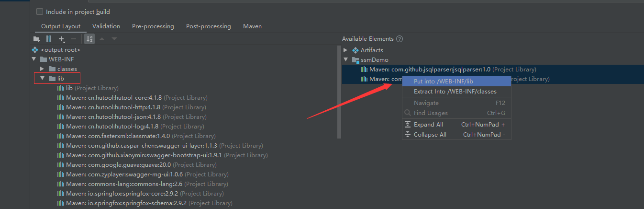Open the Maven tab
This screenshot has width=644, height=209.
coord(253,26)
